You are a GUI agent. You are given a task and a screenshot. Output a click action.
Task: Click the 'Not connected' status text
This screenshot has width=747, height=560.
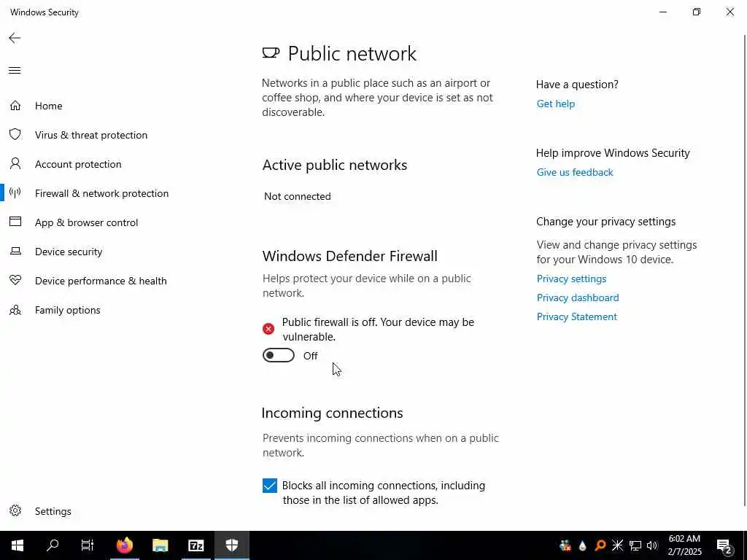tap(298, 196)
